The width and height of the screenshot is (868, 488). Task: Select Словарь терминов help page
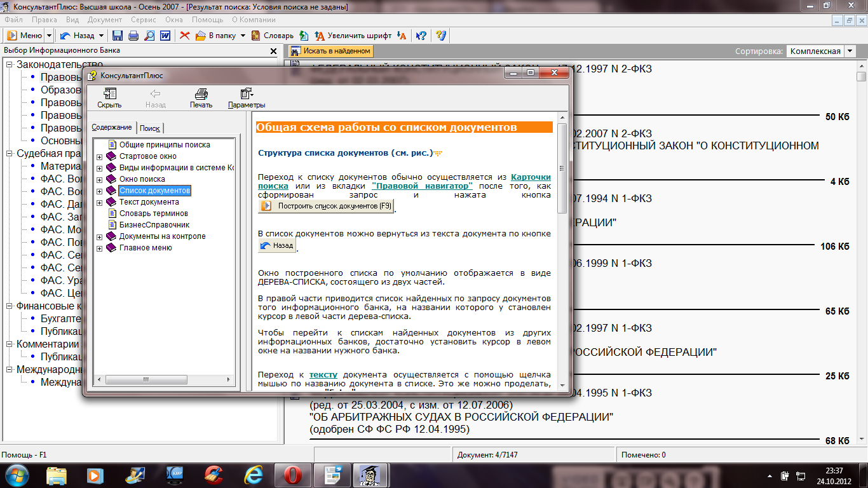[154, 213]
